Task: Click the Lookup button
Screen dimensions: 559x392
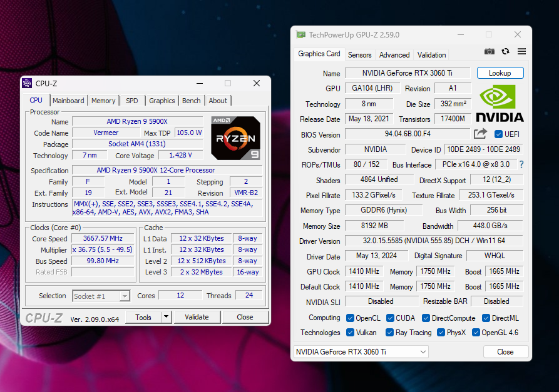Action: coord(500,73)
